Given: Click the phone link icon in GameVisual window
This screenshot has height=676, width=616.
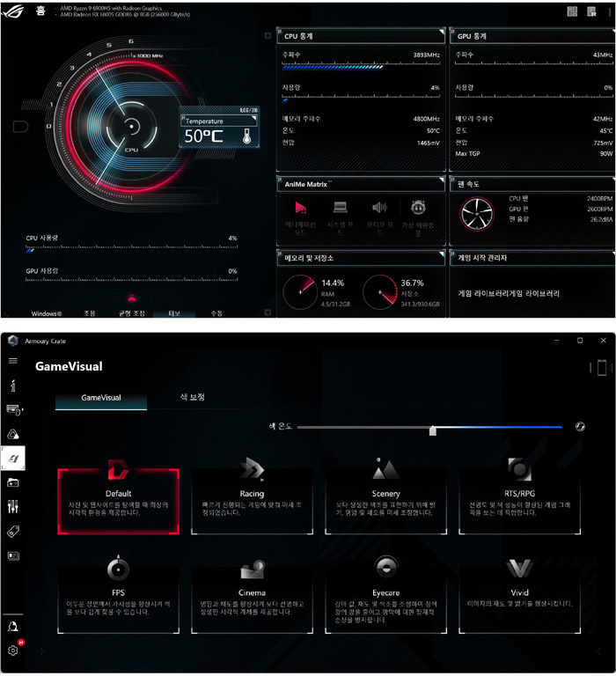Looking at the screenshot, I should 602,368.
